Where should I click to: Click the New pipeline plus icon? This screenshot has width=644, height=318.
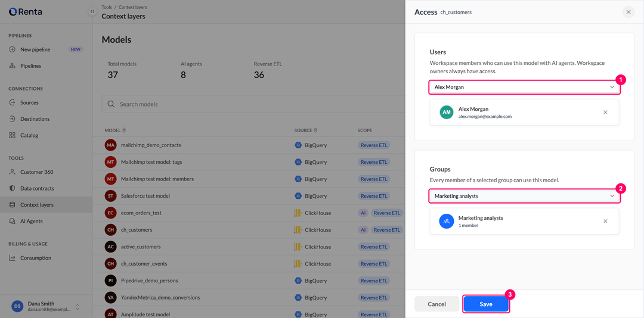(x=13, y=49)
